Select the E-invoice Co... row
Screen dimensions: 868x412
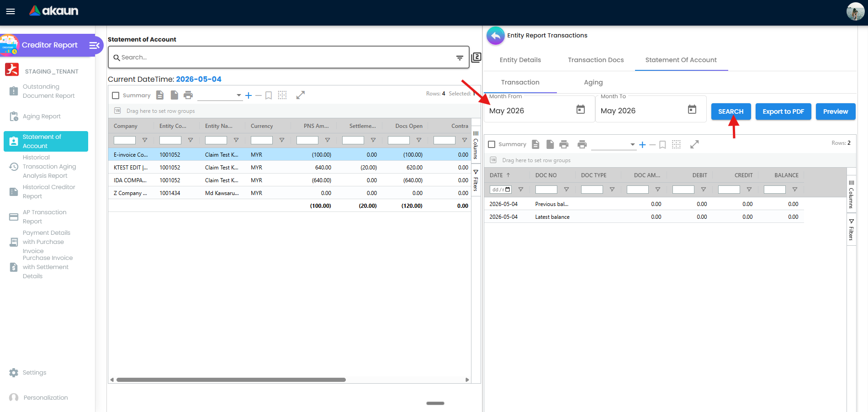click(x=290, y=155)
